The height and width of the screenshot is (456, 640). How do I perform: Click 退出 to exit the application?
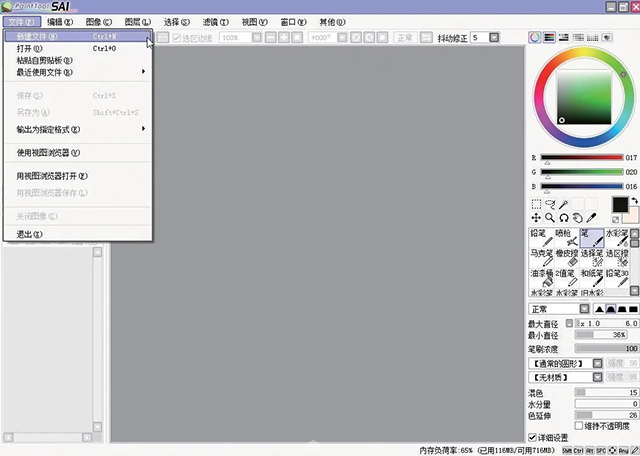point(30,234)
